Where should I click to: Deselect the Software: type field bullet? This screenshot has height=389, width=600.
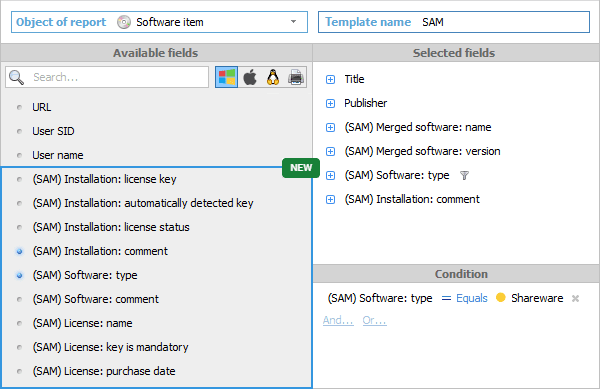20,275
